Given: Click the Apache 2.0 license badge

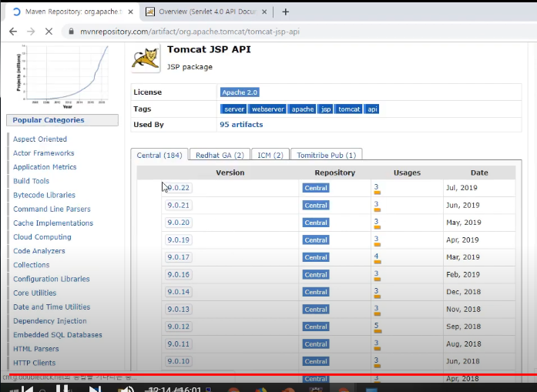Looking at the screenshot, I should tap(240, 92).
